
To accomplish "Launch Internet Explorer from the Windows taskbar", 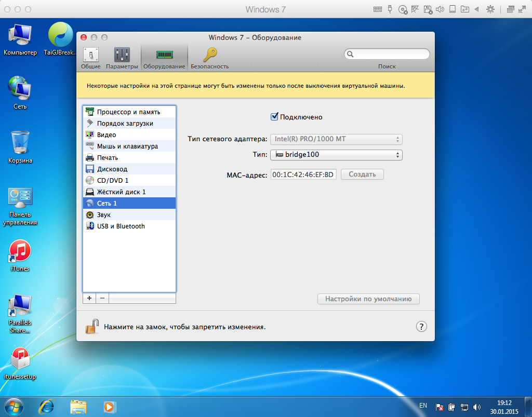I will click(46, 406).
